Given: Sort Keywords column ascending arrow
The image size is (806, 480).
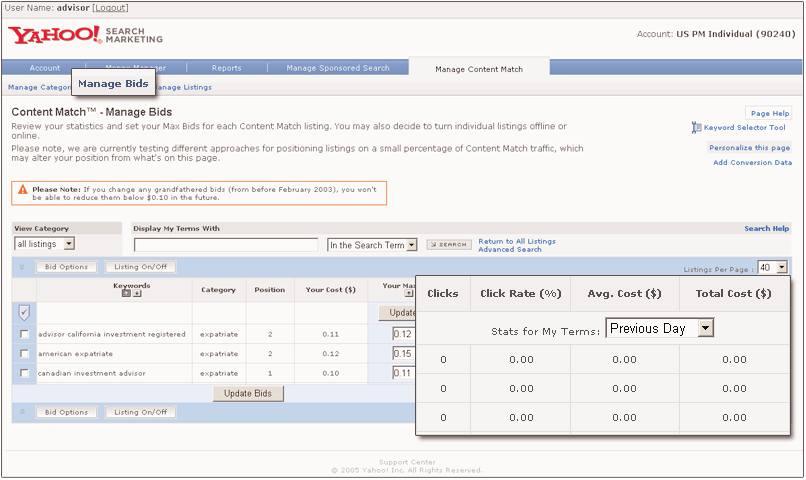Looking at the screenshot, I should [x=126, y=294].
